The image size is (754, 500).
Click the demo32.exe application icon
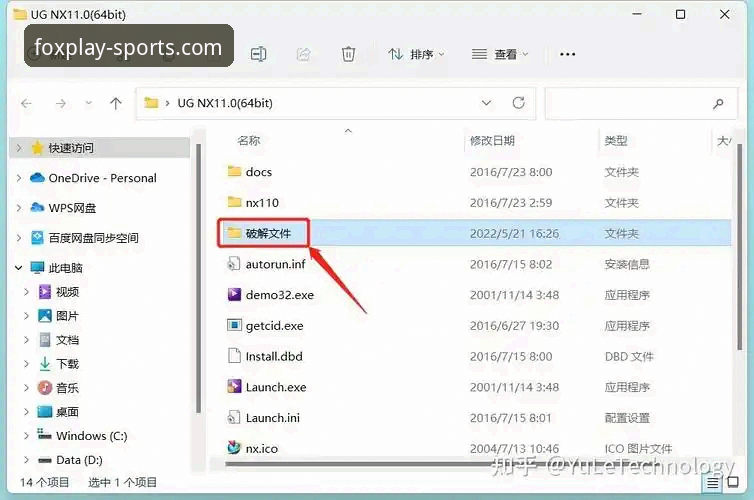234,294
